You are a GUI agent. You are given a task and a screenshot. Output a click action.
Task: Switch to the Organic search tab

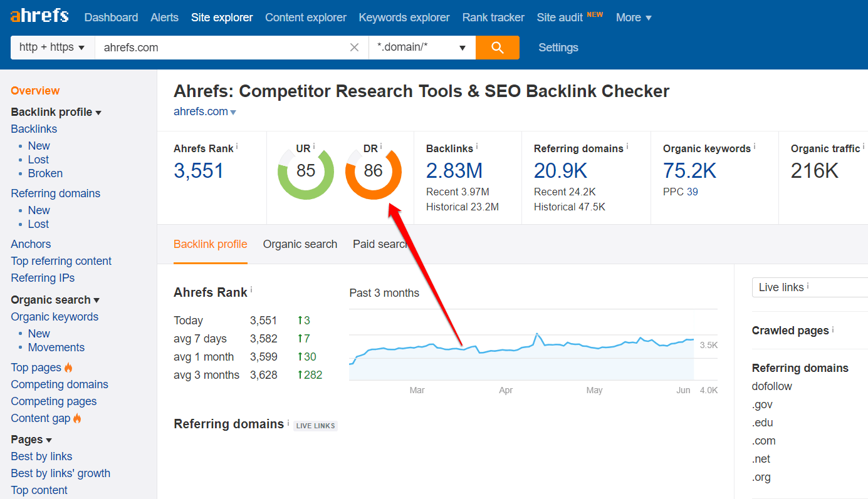coord(300,244)
